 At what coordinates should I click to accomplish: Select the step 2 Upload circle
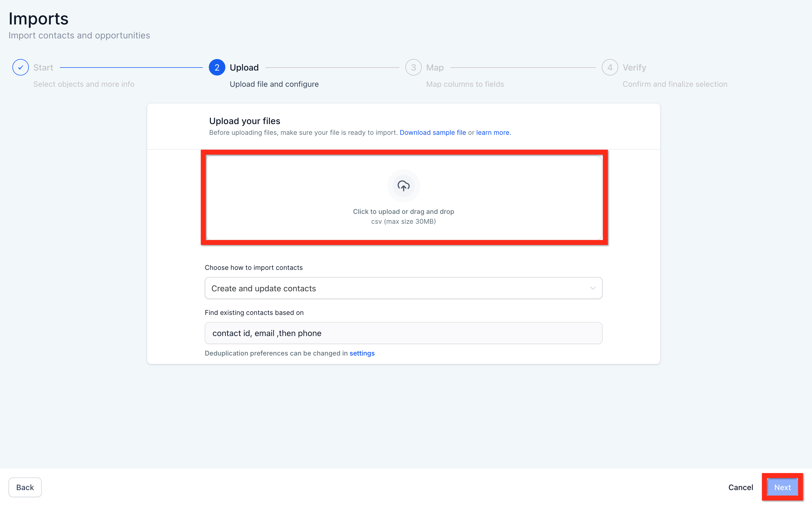click(217, 67)
